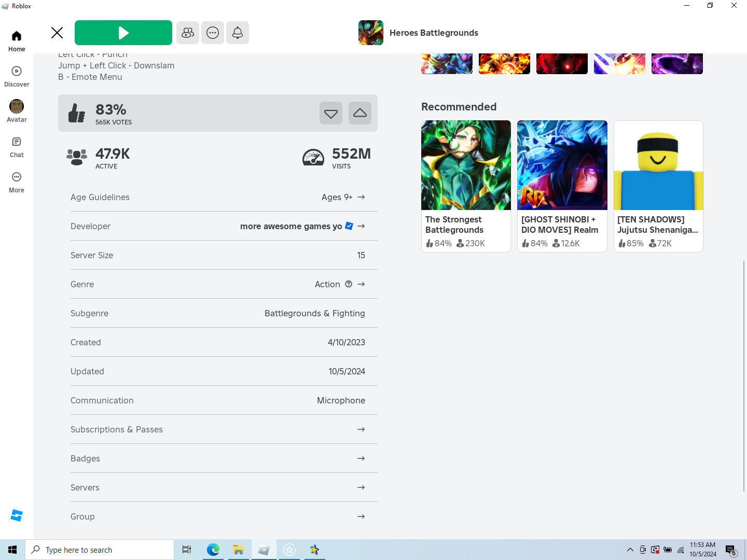Open Discover in the sidebar

click(17, 77)
